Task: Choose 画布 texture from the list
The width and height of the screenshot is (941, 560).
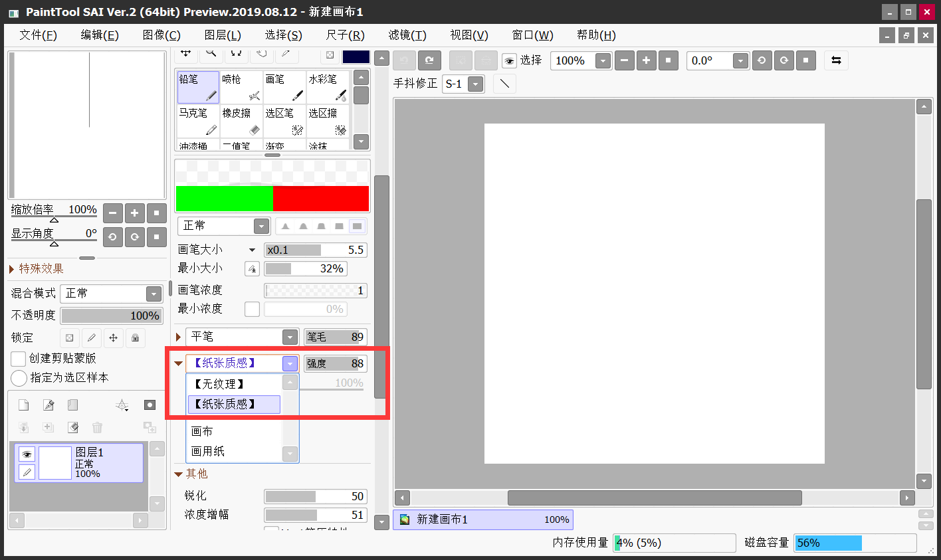Action: (235, 431)
